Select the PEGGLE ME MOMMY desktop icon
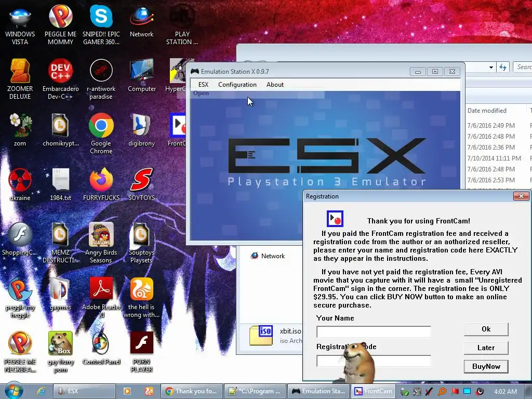532x399 pixels. [60, 25]
